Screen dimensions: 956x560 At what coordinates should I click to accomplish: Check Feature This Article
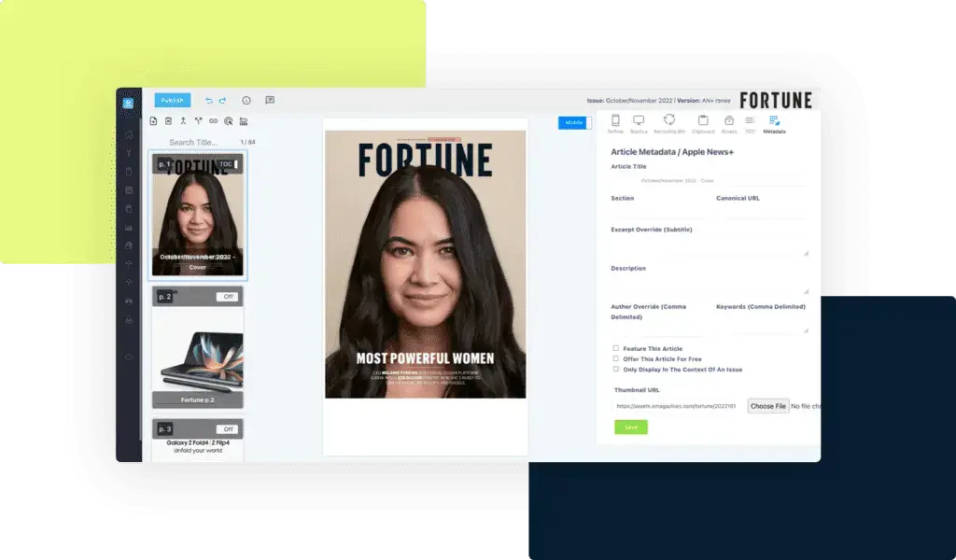tap(616, 348)
